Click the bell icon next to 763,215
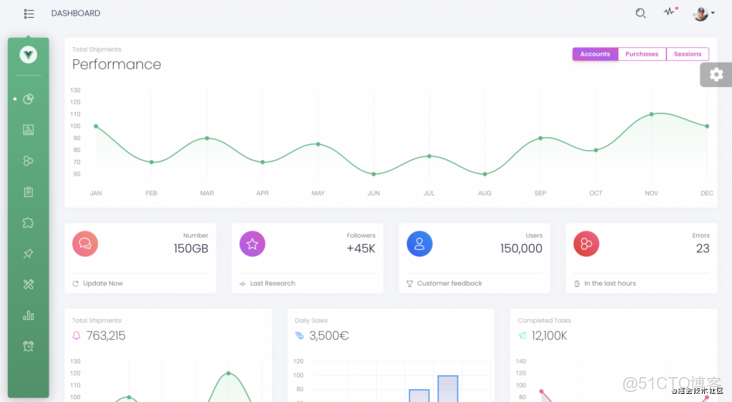 tap(77, 336)
